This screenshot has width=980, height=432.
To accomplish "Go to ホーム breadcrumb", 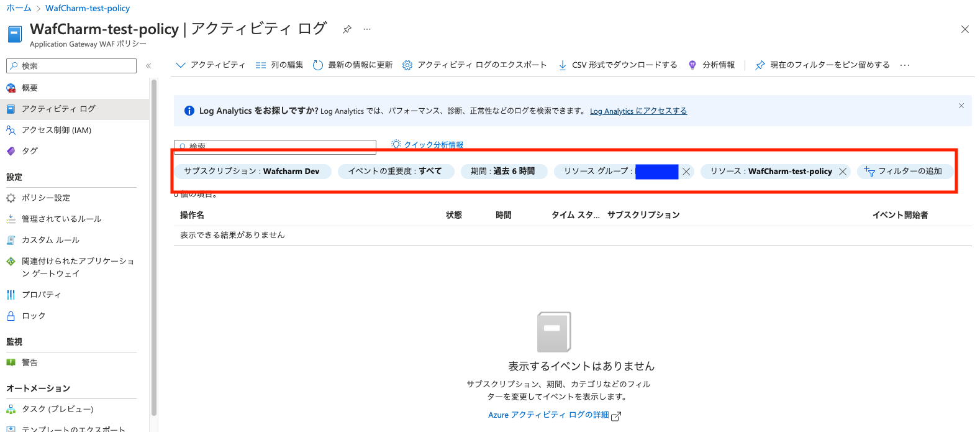I will 19,8.
